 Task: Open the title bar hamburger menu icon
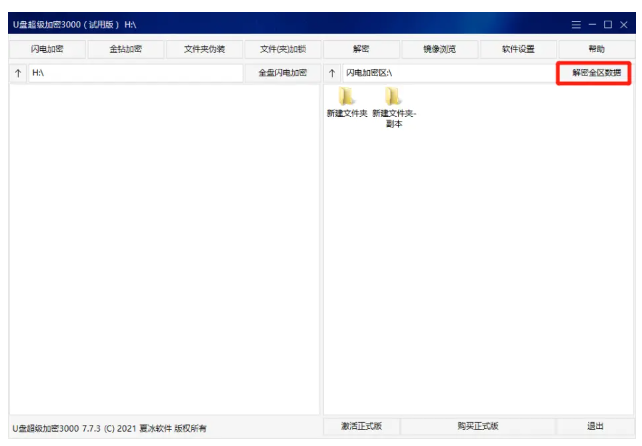click(x=576, y=24)
